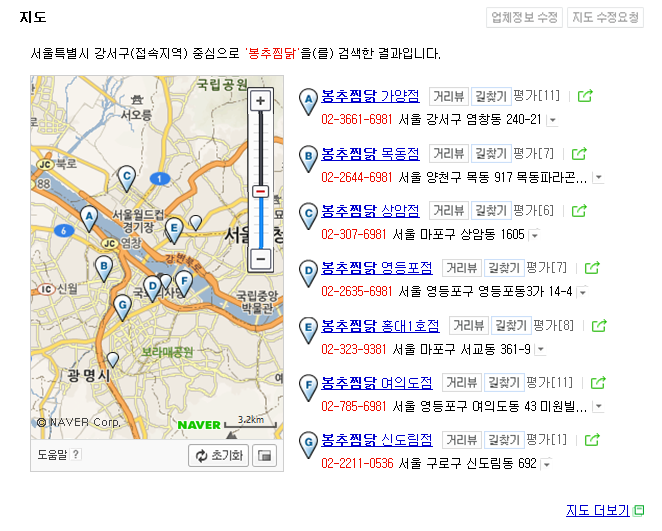Open 길찾기 for 홍대1호점
662x531 pixels.
511,325
